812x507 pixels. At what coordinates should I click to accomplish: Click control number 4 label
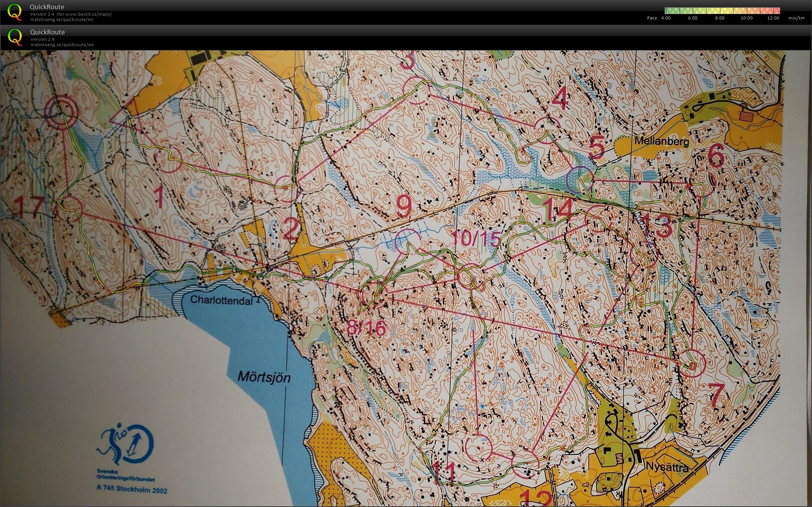point(560,98)
